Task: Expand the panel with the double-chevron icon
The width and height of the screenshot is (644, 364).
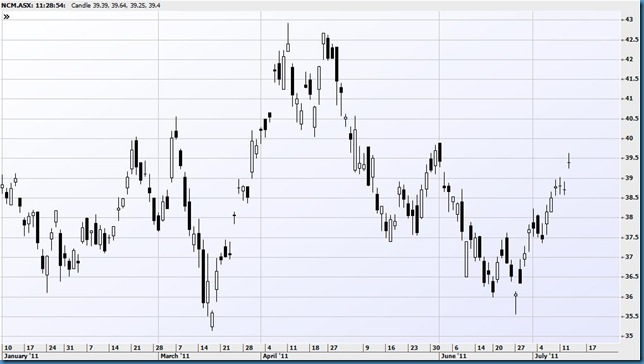Action: [6, 17]
